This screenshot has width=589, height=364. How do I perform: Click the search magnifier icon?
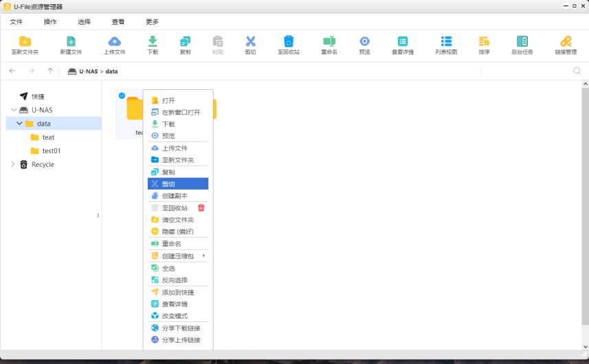coord(577,71)
